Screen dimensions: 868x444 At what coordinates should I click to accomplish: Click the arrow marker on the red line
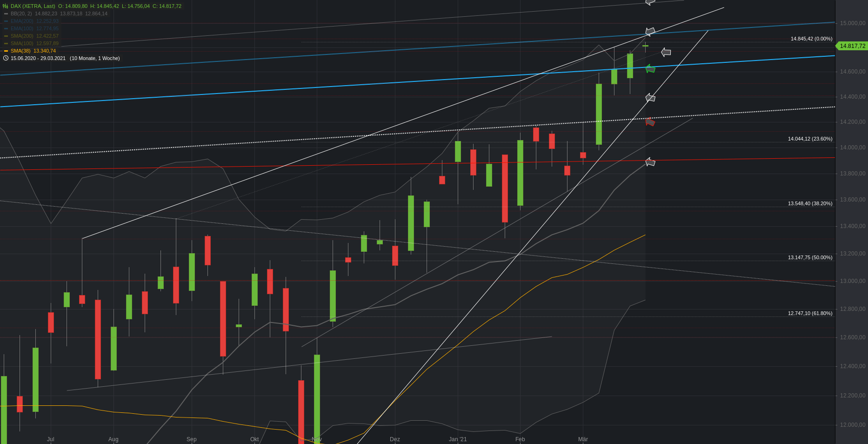650,162
